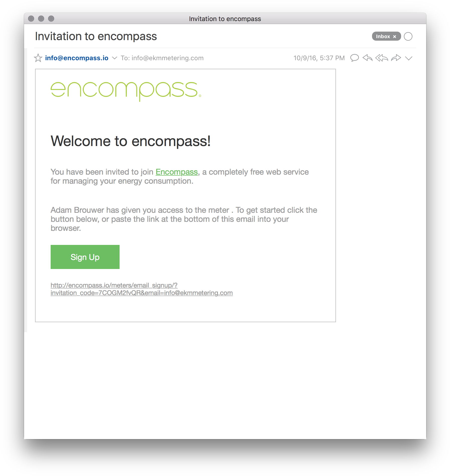Click the Forward arrow icon

point(396,58)
